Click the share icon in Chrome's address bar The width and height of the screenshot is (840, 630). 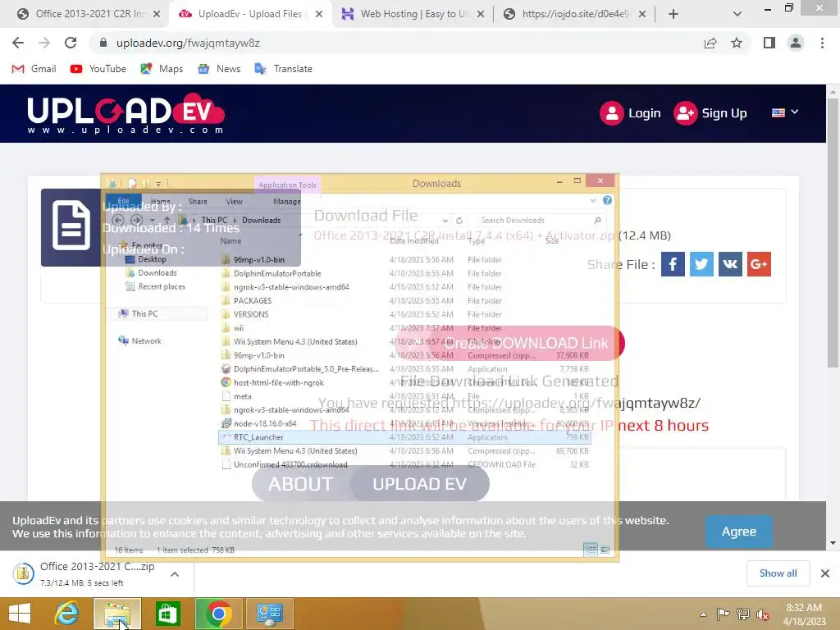(710, 43)
